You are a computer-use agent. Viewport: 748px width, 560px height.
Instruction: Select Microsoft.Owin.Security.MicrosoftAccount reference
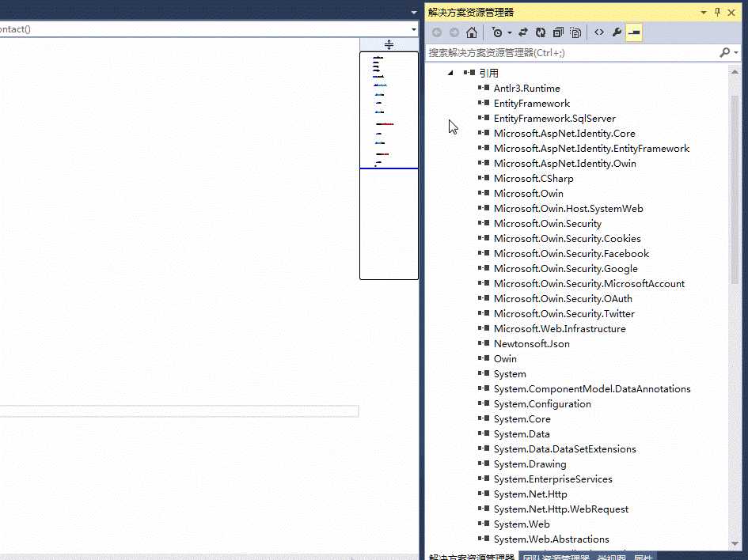point(589,284)
